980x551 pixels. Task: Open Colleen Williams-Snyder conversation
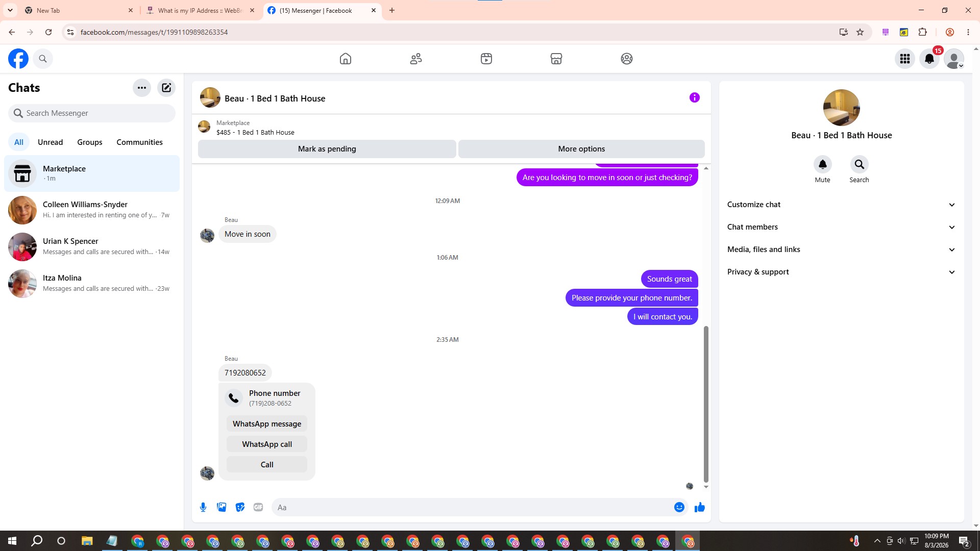[x=92, y=210]
